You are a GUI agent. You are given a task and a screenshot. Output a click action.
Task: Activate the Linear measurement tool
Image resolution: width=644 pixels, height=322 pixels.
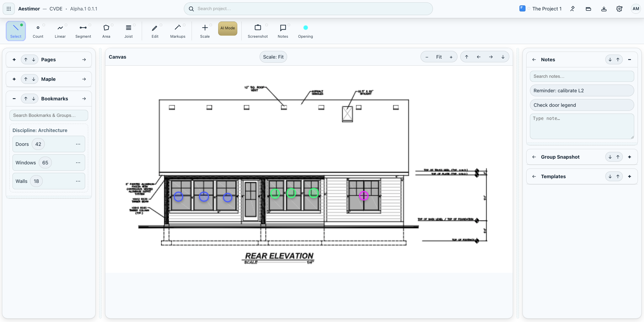pos(60,31)
